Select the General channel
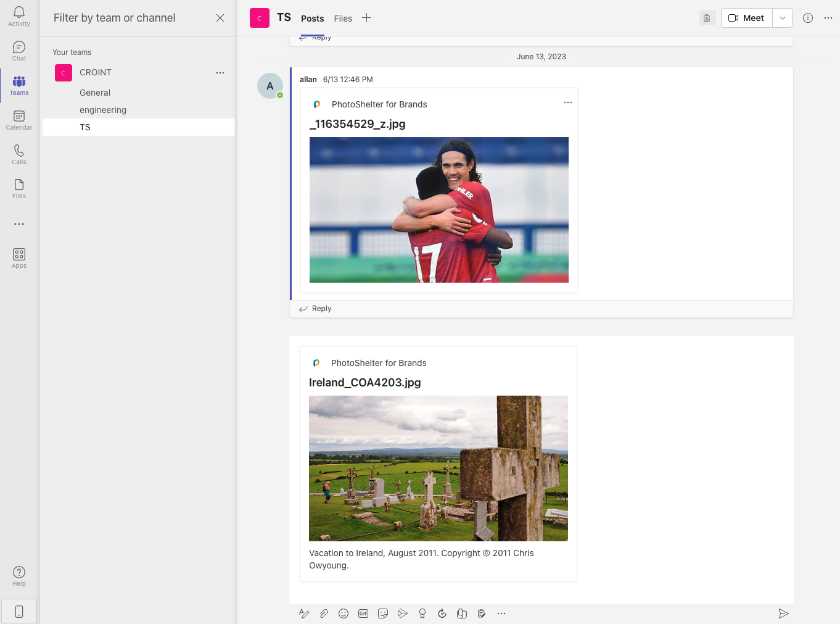The height and width of the screenshot is (624, 840). point(95,93)
